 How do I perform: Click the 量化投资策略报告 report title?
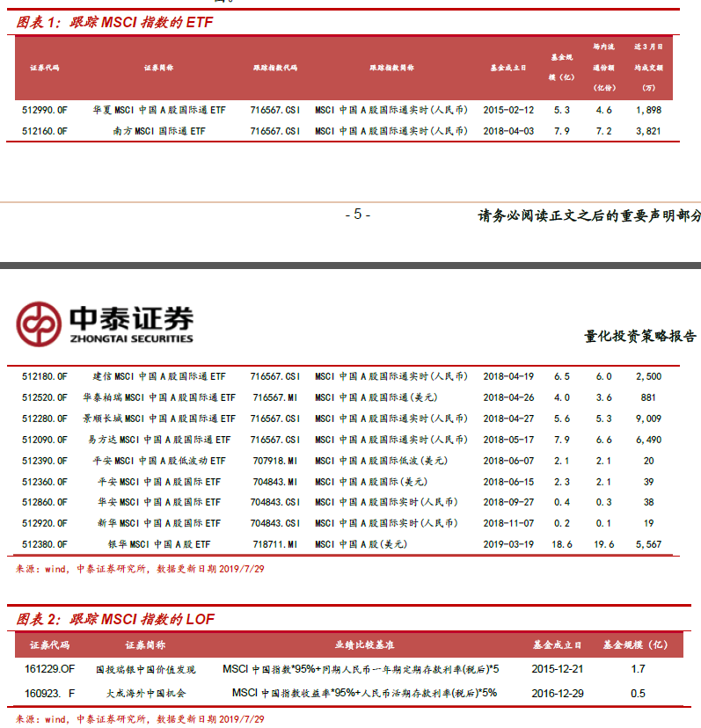640,336
